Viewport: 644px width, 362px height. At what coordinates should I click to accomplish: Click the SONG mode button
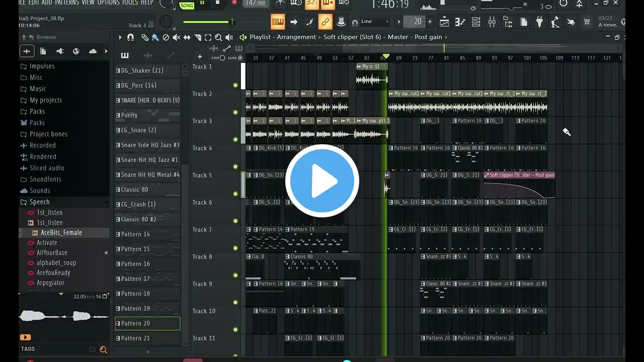click(187, 5)
